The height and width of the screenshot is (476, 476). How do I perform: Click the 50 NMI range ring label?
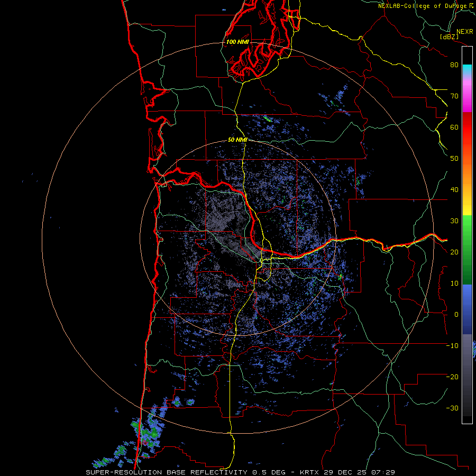237,140
